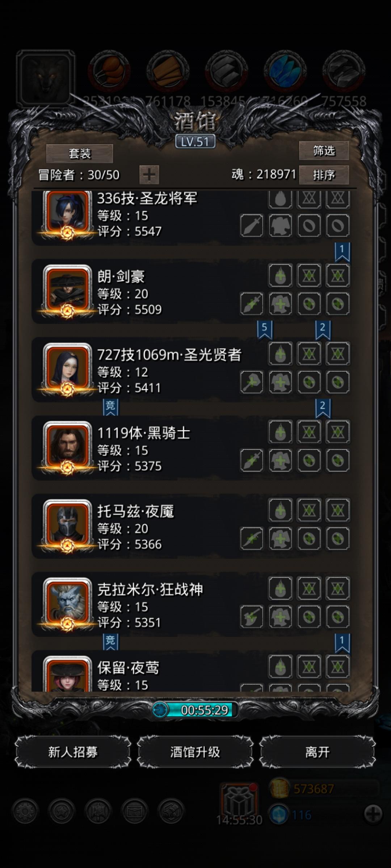
Task: Click 新人招募 recruit button
Action: click(73, 752)
